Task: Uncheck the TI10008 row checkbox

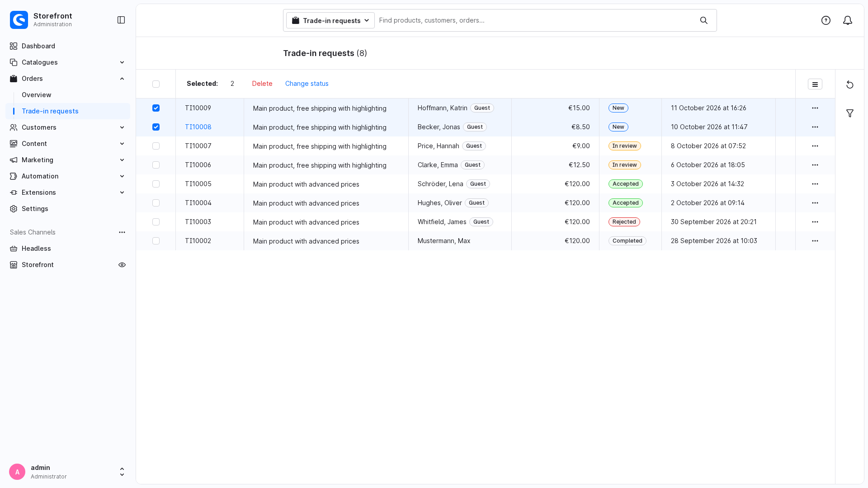Action: (x=156, y=127)
